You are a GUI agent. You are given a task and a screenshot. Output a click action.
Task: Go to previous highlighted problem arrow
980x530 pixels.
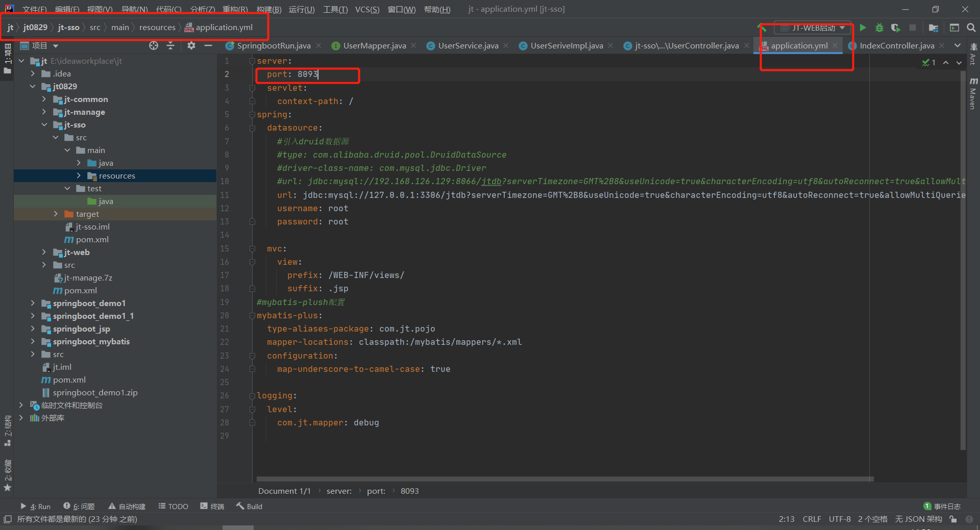coord(946,62)
